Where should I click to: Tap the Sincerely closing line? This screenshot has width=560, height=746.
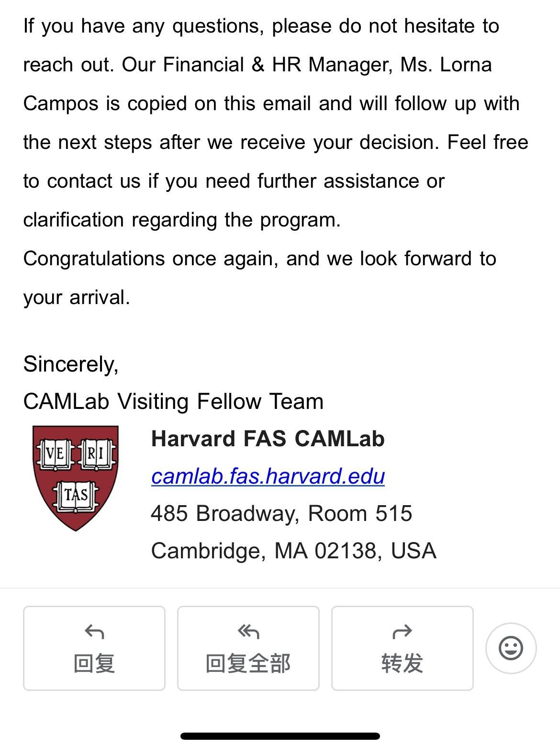(71, 364)
